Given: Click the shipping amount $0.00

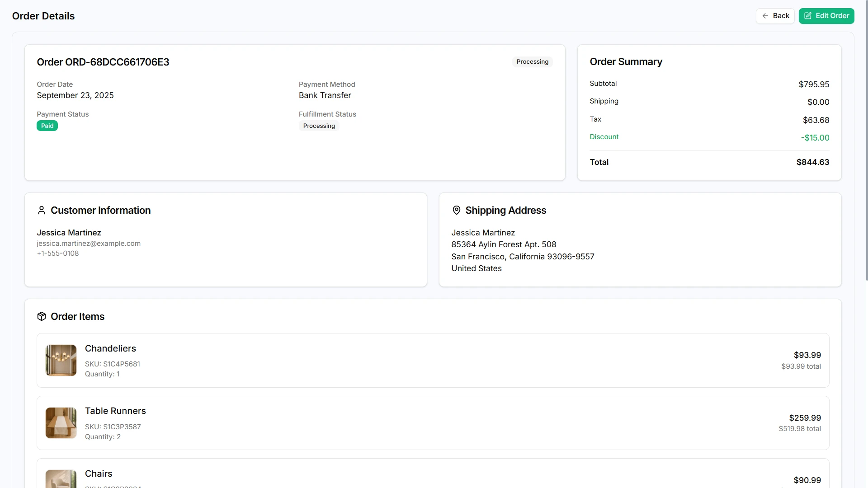Looking at the screenshot, I should [818, 102].
